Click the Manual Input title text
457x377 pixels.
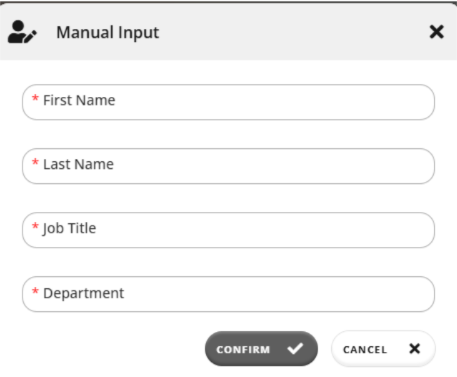(108, 33)
